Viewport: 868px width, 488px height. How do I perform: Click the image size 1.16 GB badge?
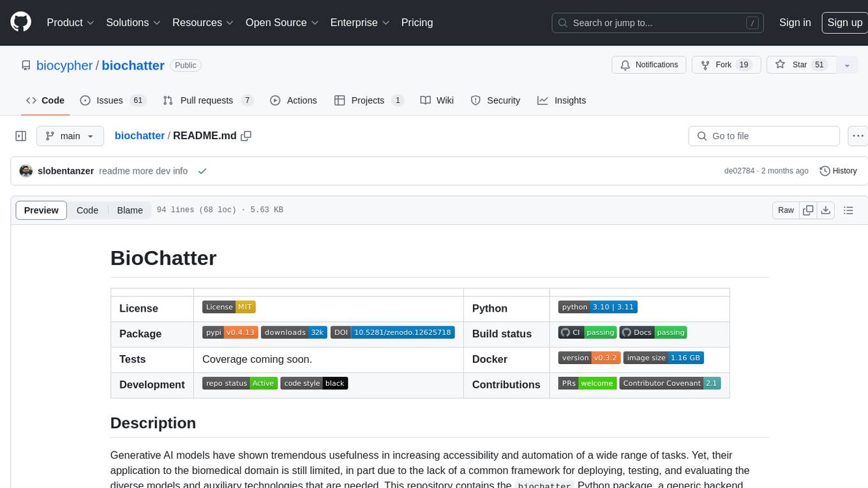click(x=663, y=358)
